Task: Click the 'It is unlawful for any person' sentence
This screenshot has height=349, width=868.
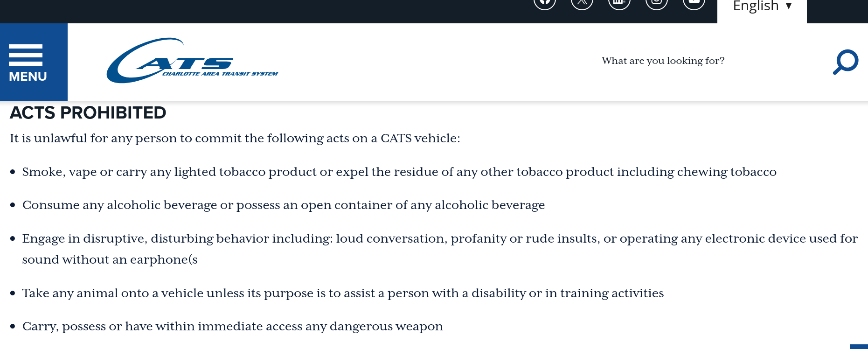Action: point(235,139)
